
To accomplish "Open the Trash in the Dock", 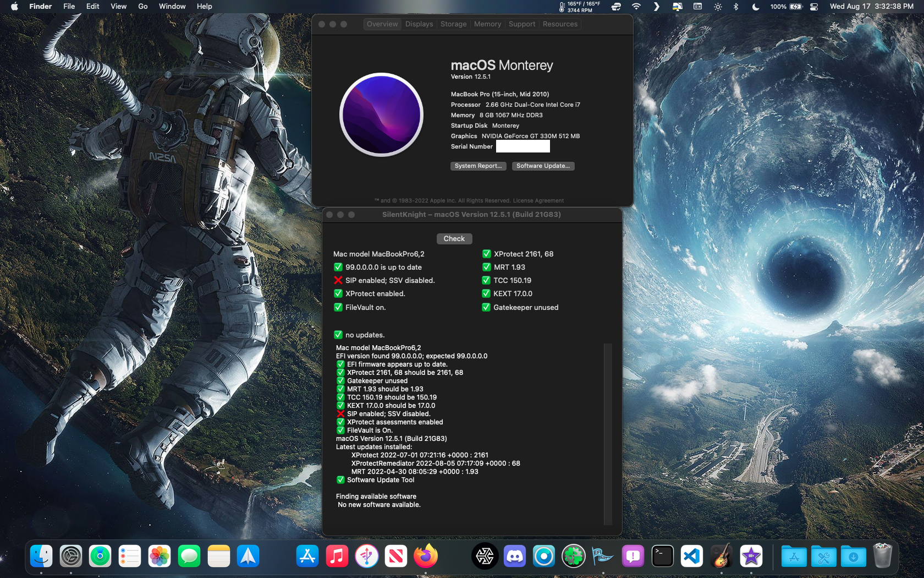I will point(883,557).
